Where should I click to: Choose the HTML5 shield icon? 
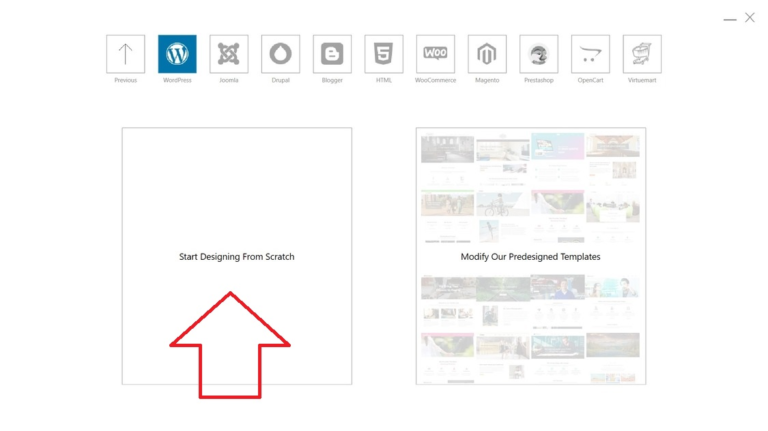point(384,54)
